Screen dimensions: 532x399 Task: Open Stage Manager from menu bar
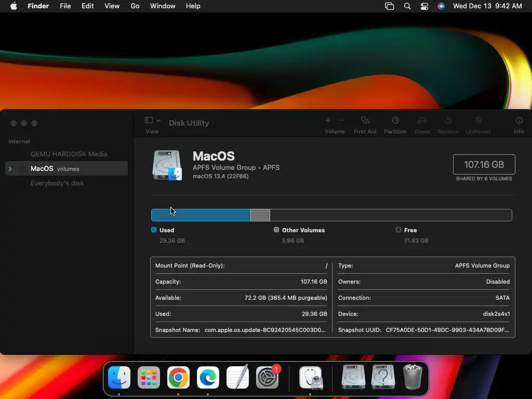(x=390, y=6)
